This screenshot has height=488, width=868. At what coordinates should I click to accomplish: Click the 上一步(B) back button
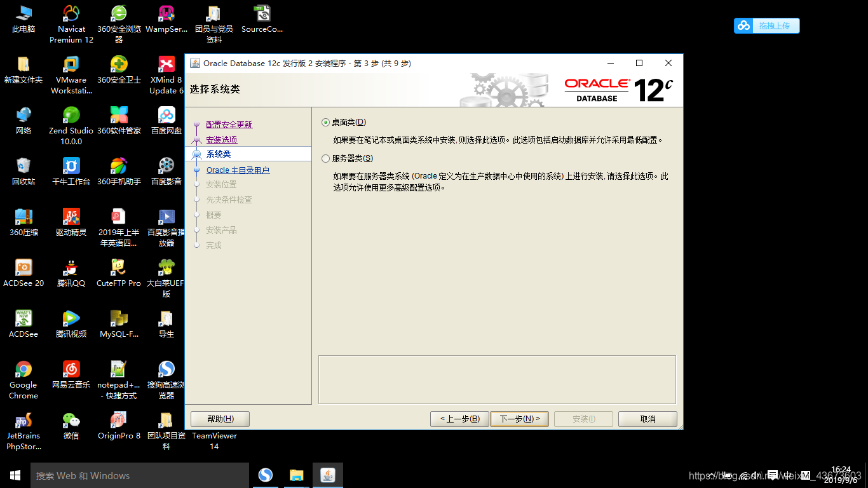tap(459, 419)
